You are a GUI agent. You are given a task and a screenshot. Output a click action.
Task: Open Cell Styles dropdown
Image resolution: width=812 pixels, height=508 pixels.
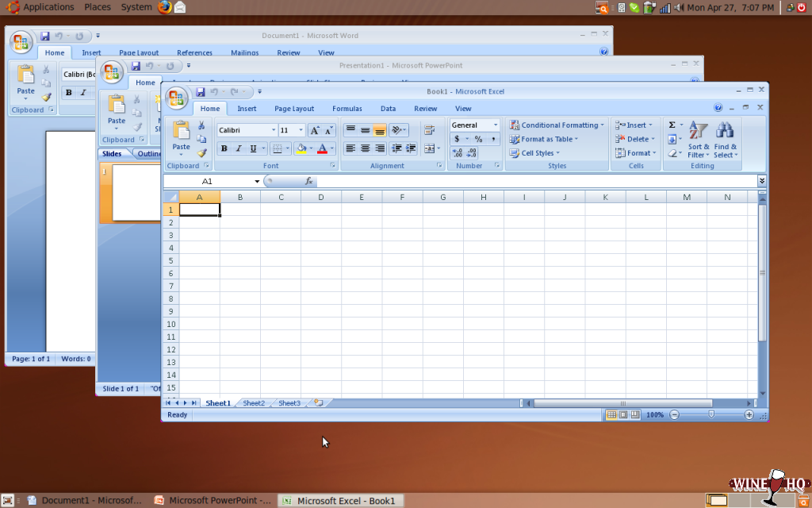point(534,153)
